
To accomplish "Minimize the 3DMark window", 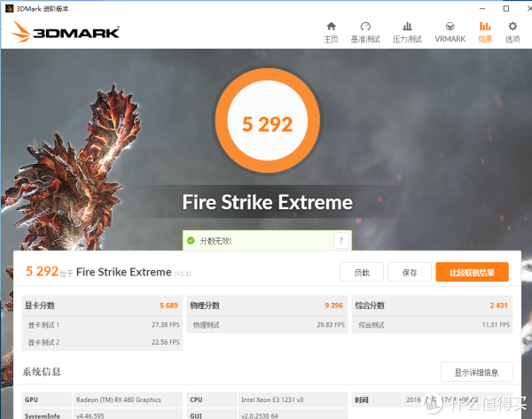I will coord(482,9).
